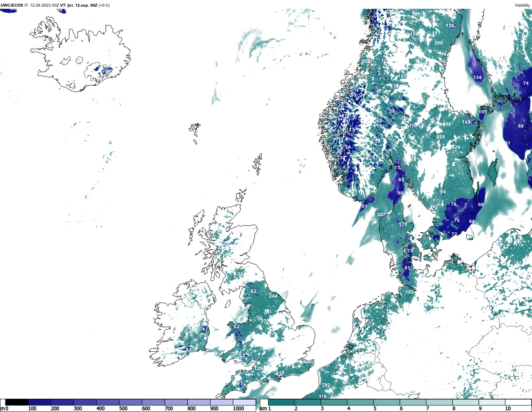Click the map value 120 in southwest England

click(x=259, y=368)
